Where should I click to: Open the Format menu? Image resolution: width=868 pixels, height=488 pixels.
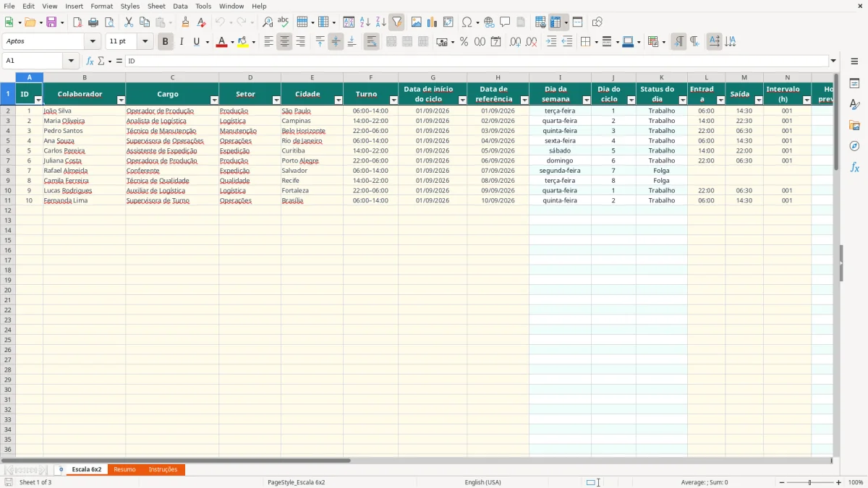(x=102, y=6)
